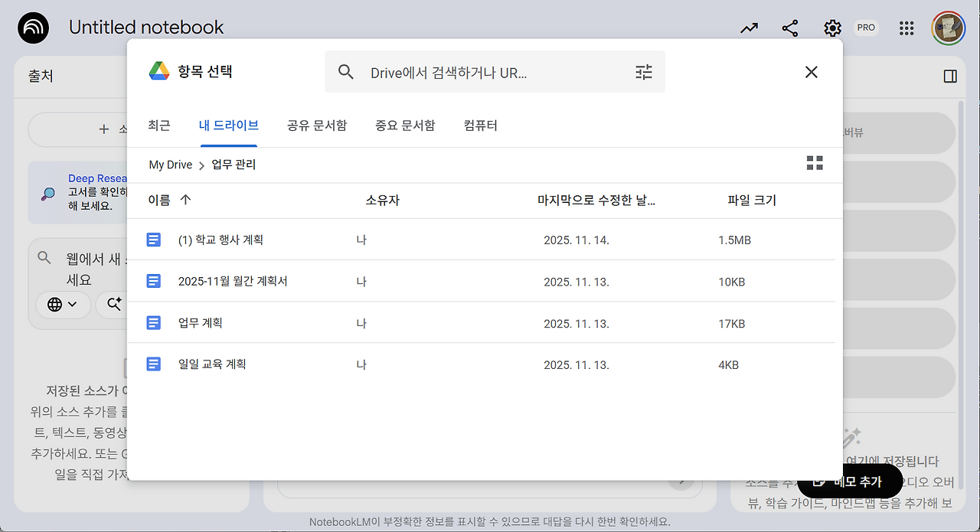This screenshot has width=980, height=532.
Task: Toggle the name sort arrow
Action: coord(185,200)
